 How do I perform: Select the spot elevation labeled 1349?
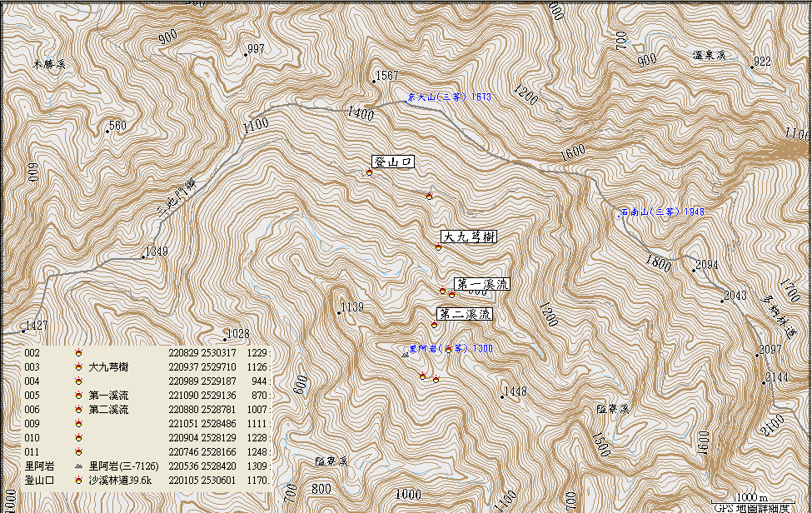pyautogui.click(x=155, y=252)
